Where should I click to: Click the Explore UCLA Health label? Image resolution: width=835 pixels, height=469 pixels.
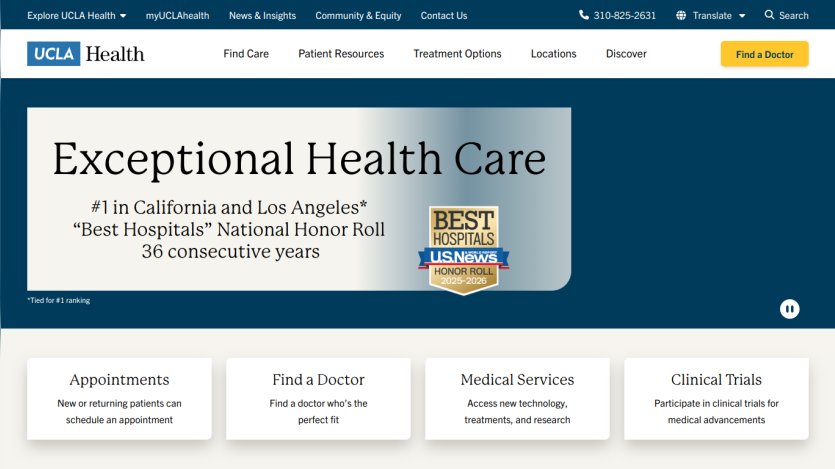pyautogui.click(x=71, y=15)
